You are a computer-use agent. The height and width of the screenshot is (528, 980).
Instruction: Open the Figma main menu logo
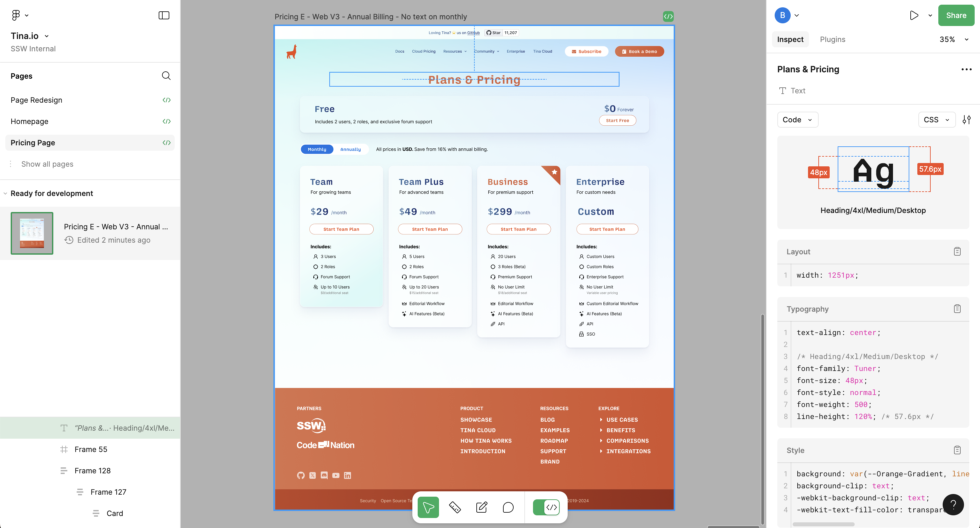(x=16, y=15)
